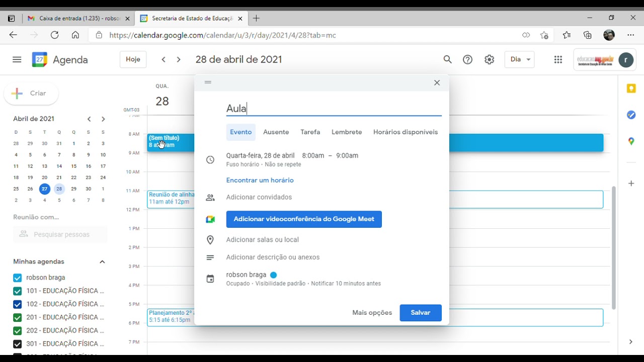This screenshot has width=644, height=362.
Task: Click the clock icon beside event time
Action: click(x=210, y=160)
